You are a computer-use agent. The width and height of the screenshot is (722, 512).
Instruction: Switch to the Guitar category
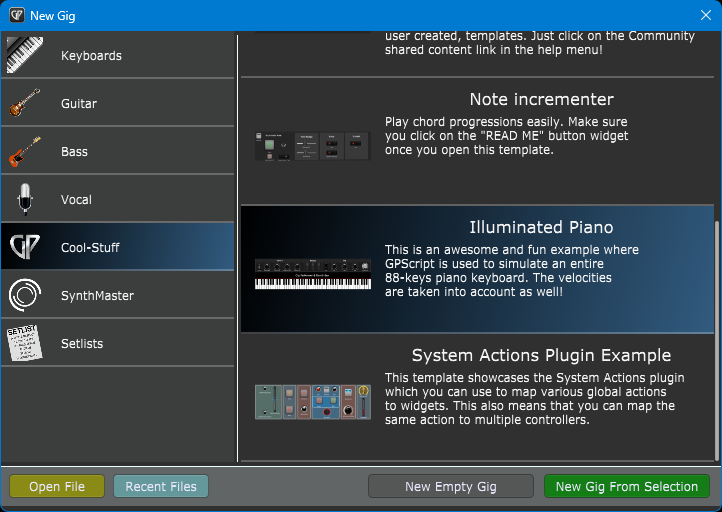[79, 104]
